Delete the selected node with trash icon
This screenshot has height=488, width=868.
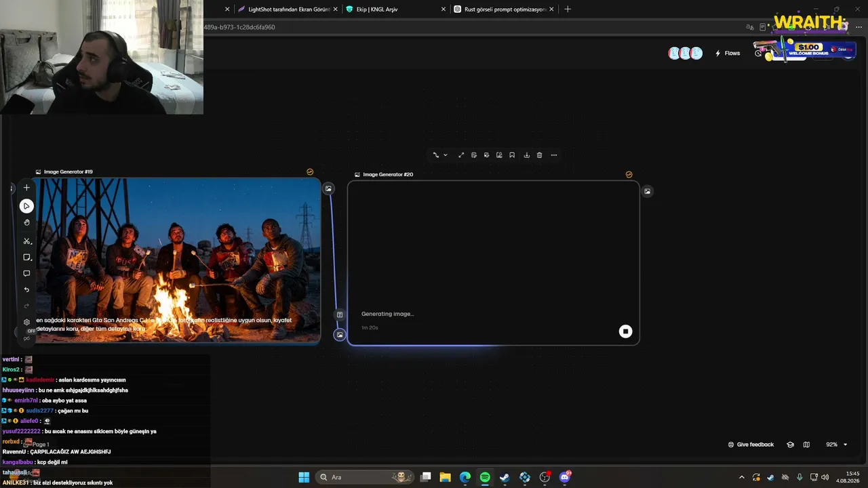[x=539, y=155]
